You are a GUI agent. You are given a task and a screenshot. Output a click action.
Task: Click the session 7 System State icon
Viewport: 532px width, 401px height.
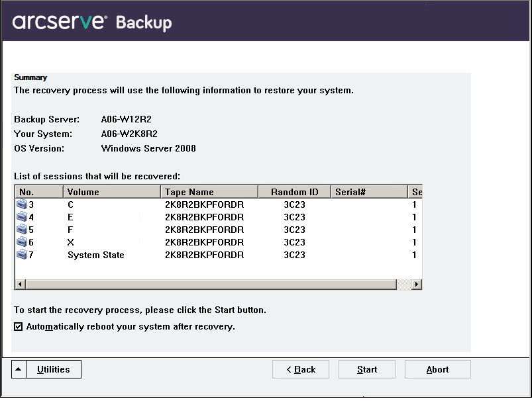22,255
